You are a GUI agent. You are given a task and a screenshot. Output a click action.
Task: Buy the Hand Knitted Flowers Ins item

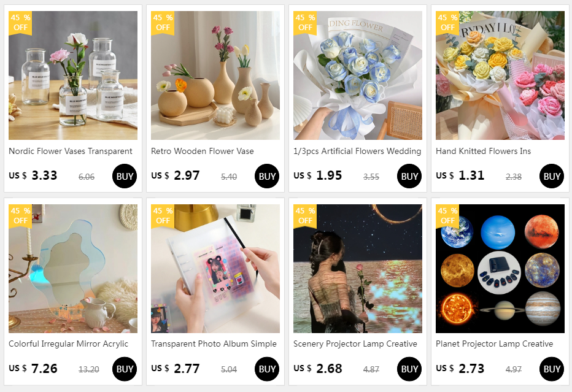[x=551, y=176]
